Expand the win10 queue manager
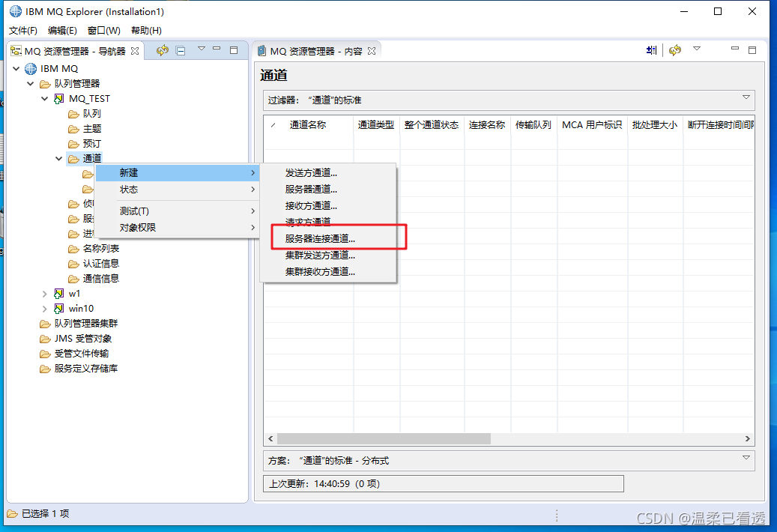Screen dimensions: 777x532 click(45, 309)
